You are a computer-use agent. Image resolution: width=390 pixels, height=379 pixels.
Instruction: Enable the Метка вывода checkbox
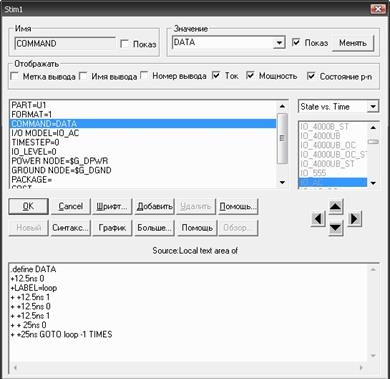[14, 76]
